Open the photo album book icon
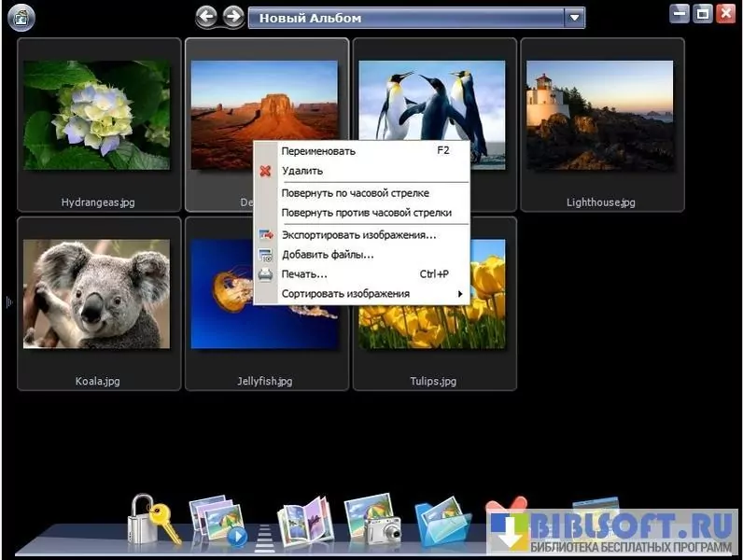743x560 pixels. pos(304,521)
